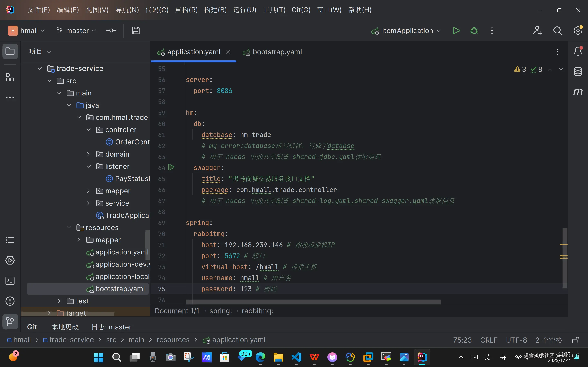588x367 pixels.
Task: Open the Maven tool window
Action: [578, 92]
